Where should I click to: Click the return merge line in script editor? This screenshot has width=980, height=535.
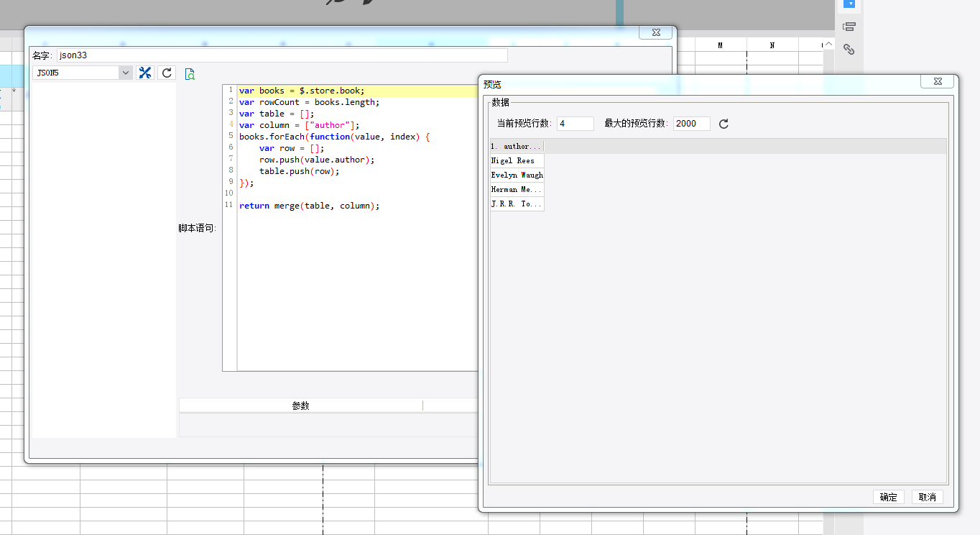click(309, 206)
